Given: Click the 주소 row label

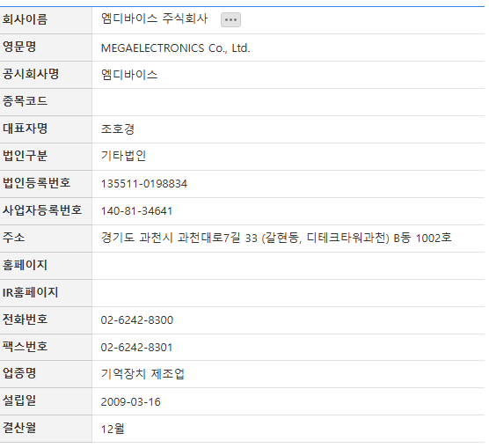Looking at the screenshot, I should [x=13, y=238].
